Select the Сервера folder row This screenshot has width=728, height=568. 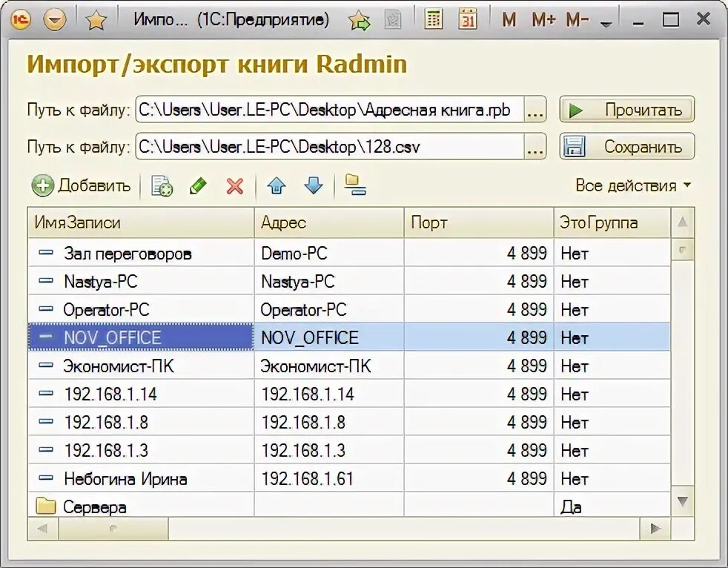[x=349, y=505]
